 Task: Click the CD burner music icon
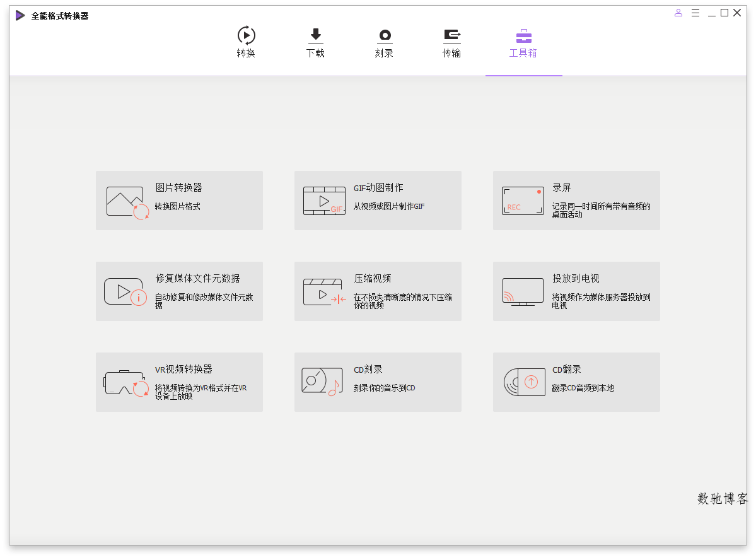click(x=323, y=382)
